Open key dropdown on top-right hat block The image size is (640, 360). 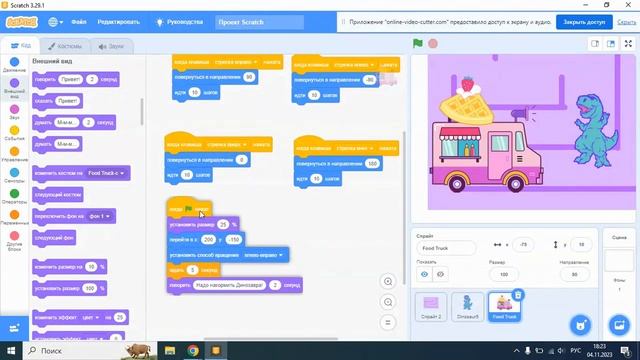353,65
